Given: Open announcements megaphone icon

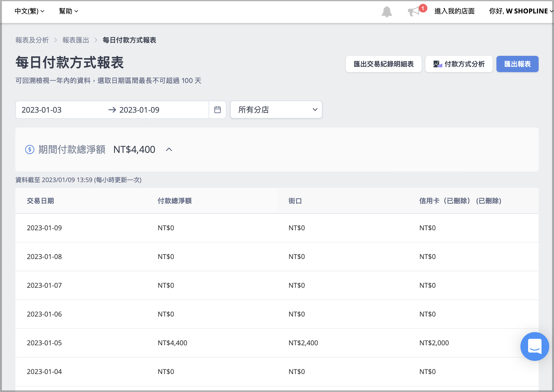Looking at the screenshot, I should point(414,11).
